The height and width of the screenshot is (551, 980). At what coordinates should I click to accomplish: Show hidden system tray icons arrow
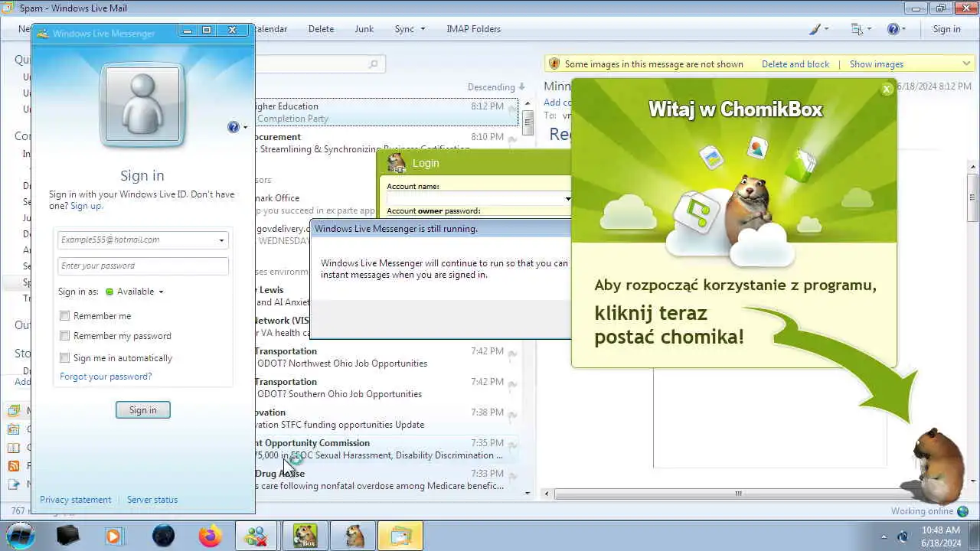[884, 536]
